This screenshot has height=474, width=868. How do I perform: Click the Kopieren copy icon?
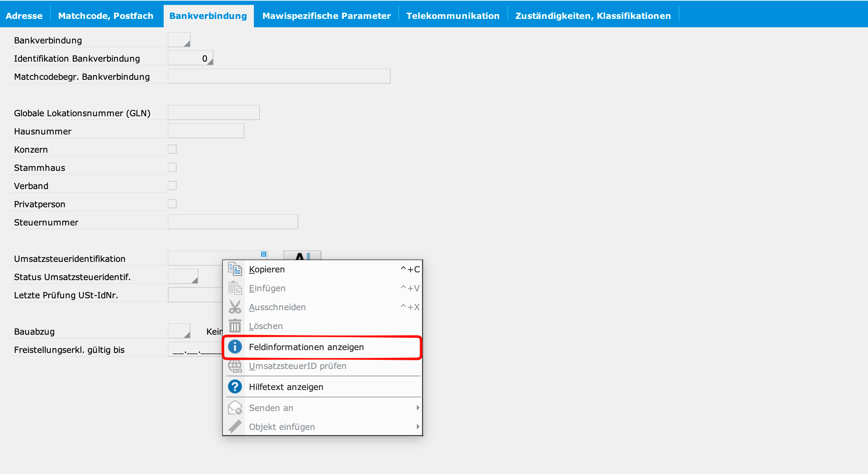[235, 269]
